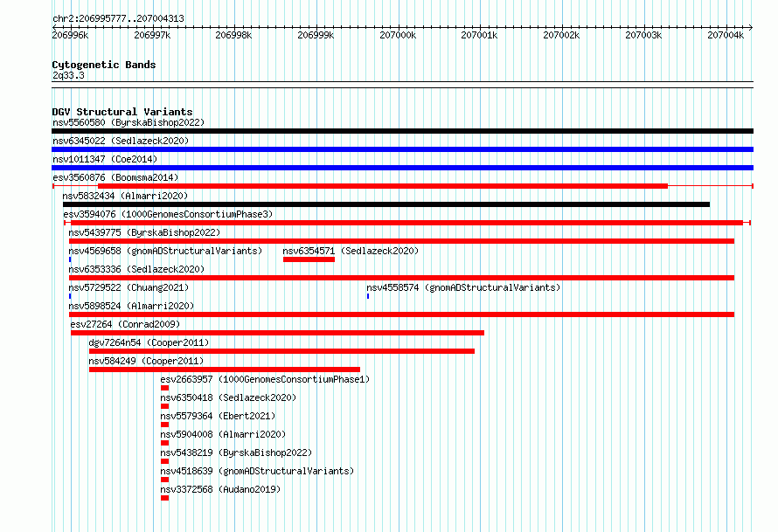Click the Cytogenetic Bands track title
This screenshot has height=532, width=778.
click(104, 65)
